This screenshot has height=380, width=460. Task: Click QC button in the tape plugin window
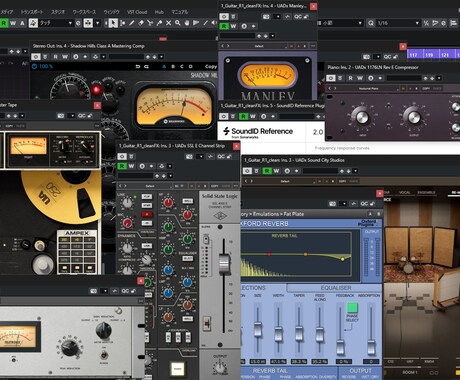(81, 116)
